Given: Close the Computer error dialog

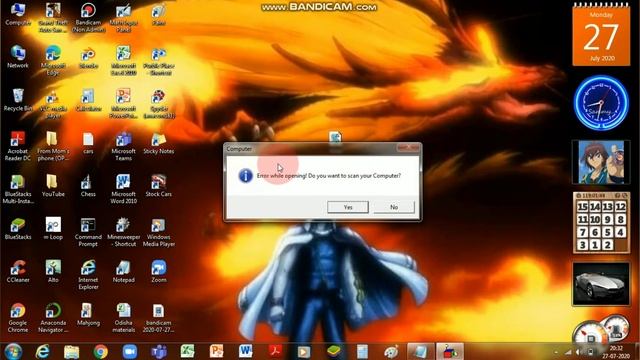Looking at the screenshot, I should point(408,148).
